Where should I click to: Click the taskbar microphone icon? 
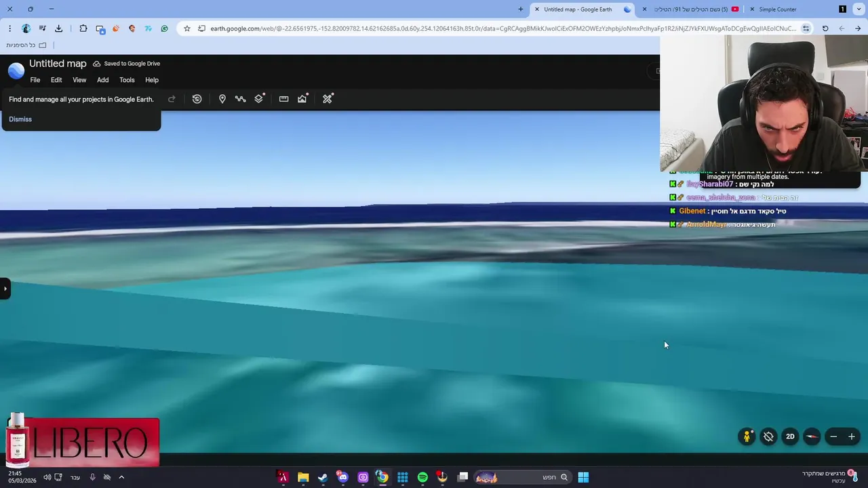92,477
